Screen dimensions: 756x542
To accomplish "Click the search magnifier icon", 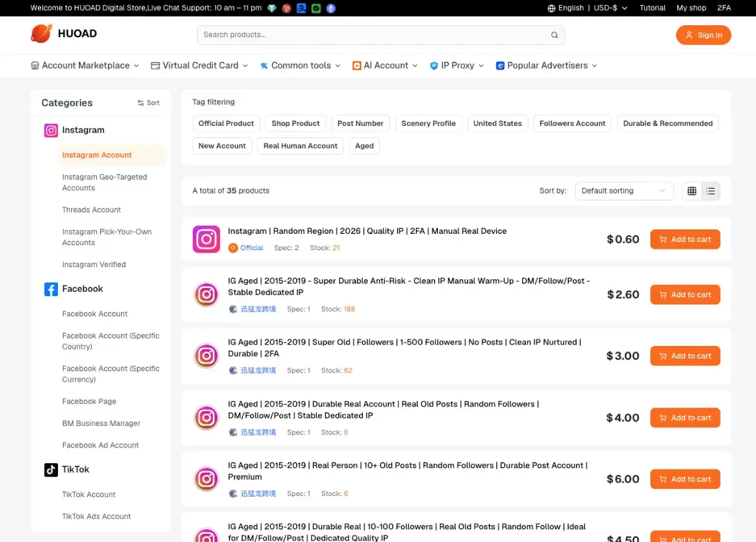I will click(554, 35).
